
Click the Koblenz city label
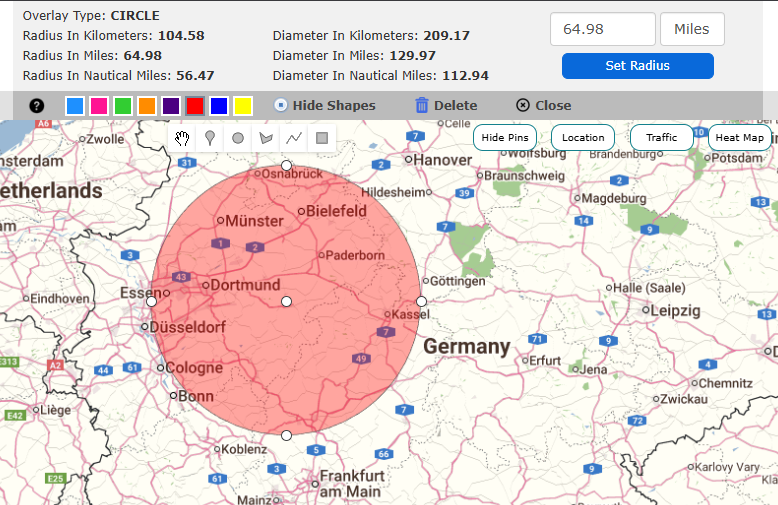244,449
